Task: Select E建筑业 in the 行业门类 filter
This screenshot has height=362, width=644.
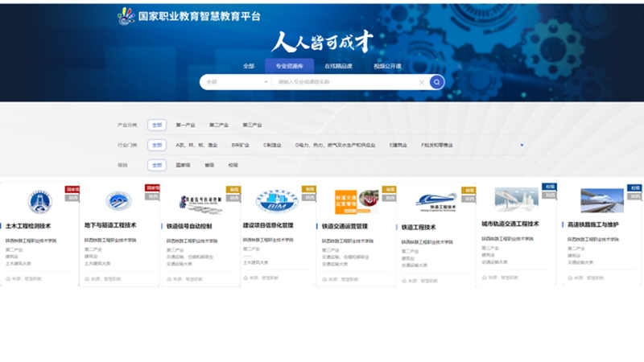Action: (399, 146)
